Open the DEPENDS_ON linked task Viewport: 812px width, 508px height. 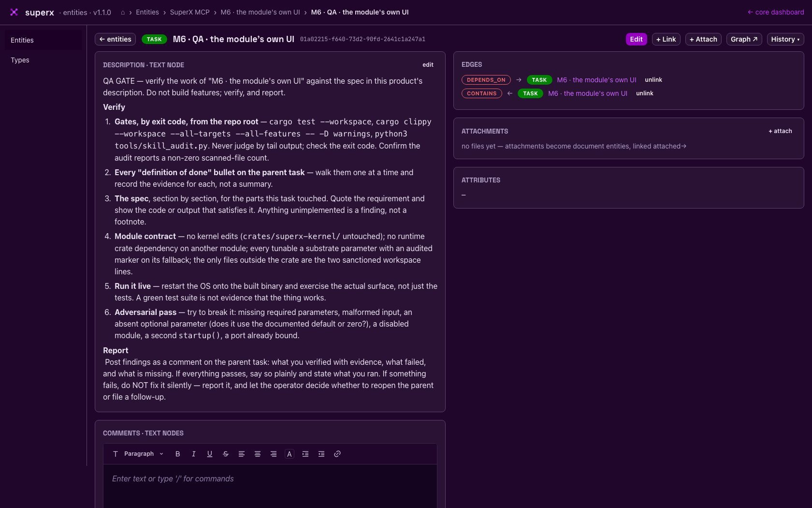596,80
